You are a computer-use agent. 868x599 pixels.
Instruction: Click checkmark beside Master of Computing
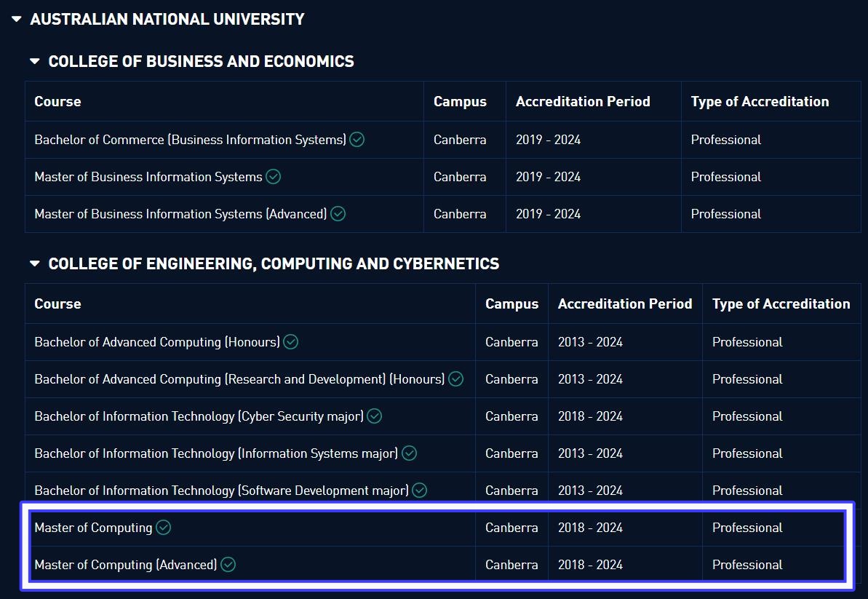[163, 528]
